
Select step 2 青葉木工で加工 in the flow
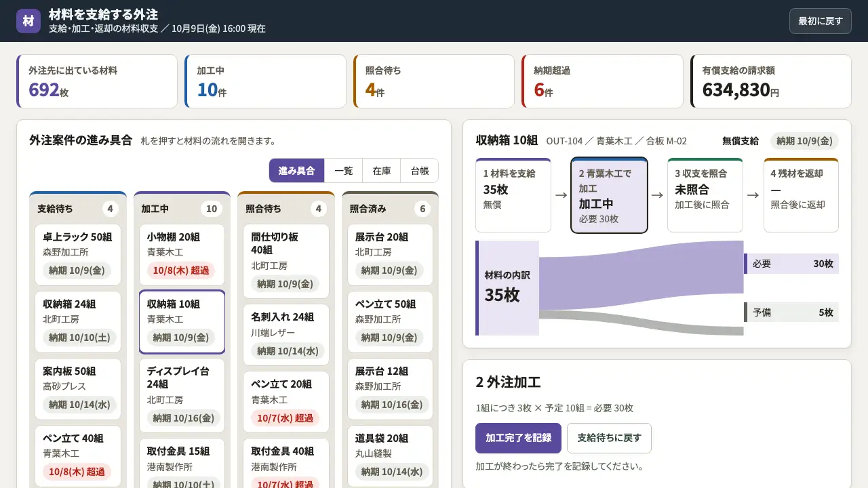609,195
